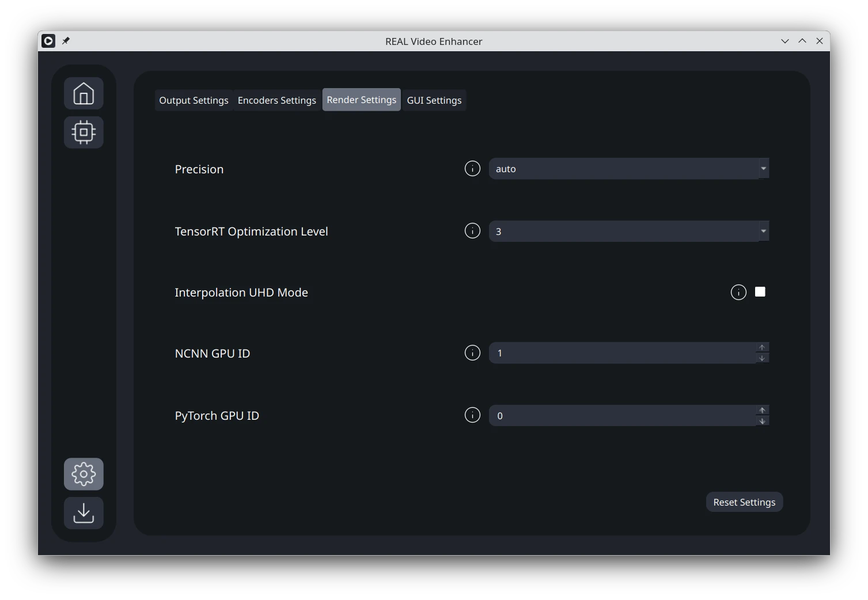Switch to Encoders Settings tab
The image size is (868, 600).
click(x=276, y=100)
